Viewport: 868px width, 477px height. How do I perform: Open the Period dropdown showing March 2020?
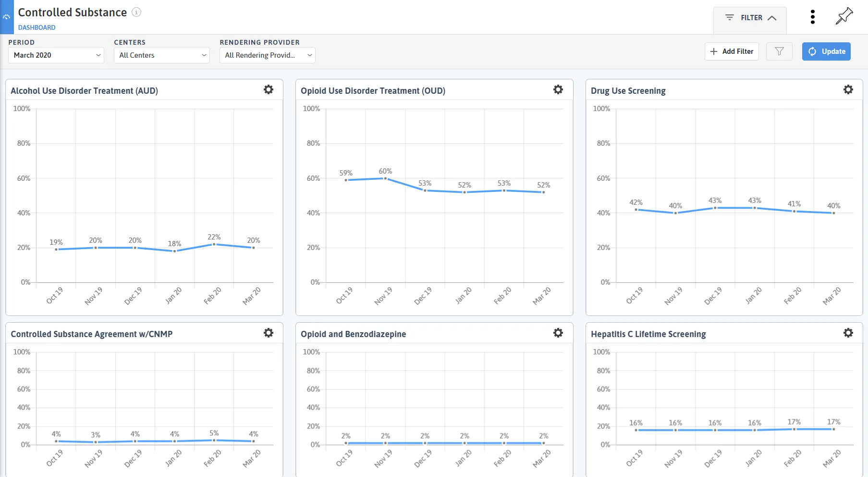tap(57, 55)
